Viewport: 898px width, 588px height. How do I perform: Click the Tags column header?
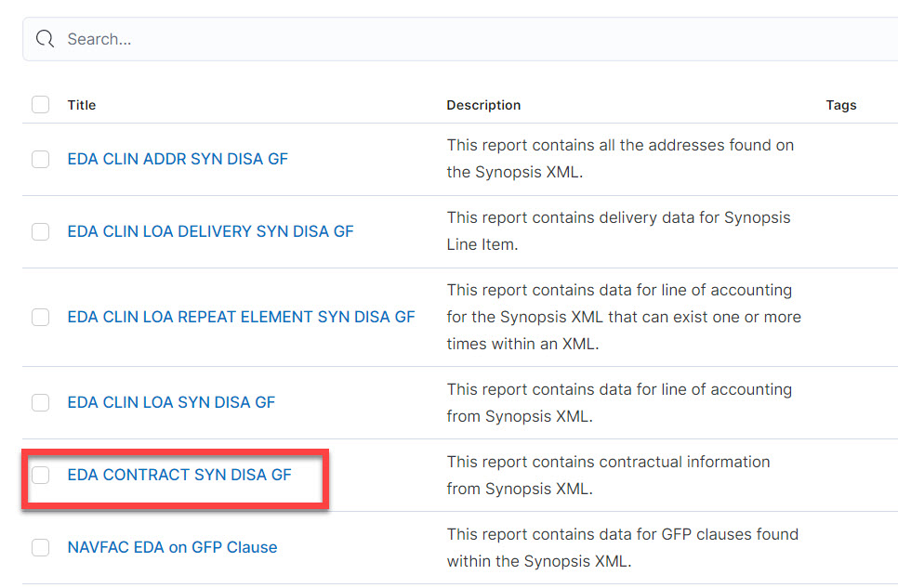[841, 105]
